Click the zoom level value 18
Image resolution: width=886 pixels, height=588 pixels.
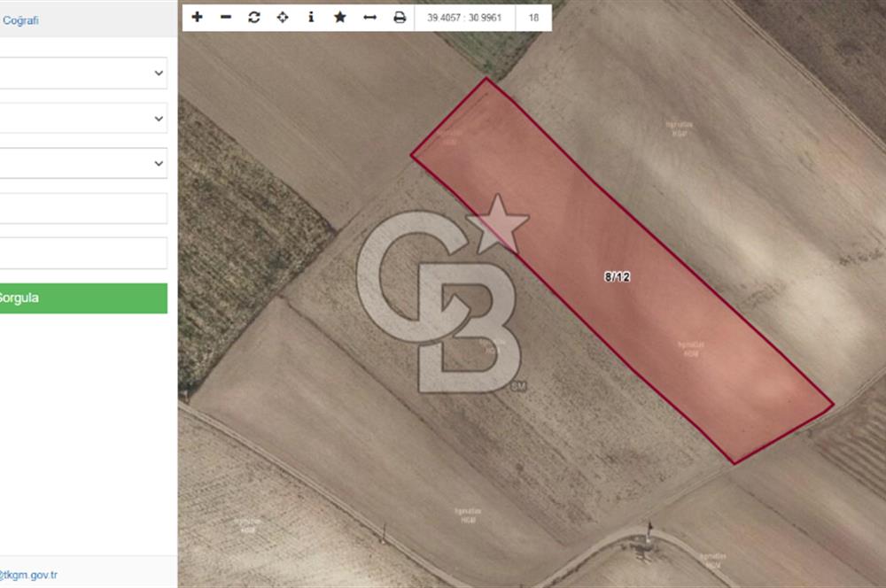[x=533, y=18]
